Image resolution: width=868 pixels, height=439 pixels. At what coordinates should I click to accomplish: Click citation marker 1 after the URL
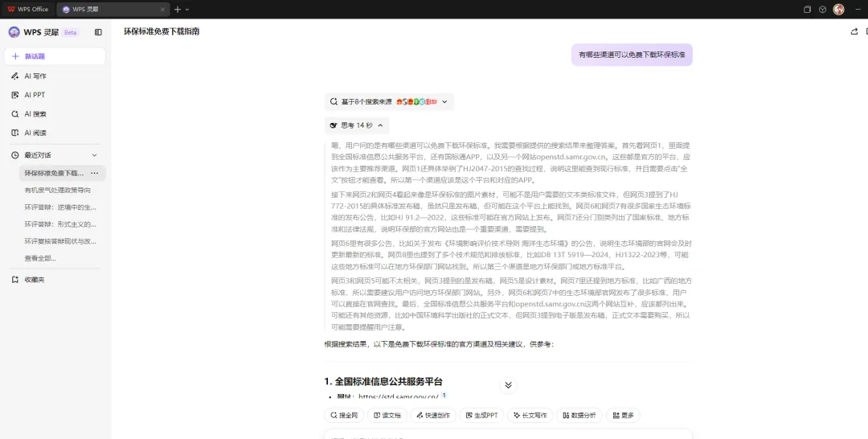(444, 396)
